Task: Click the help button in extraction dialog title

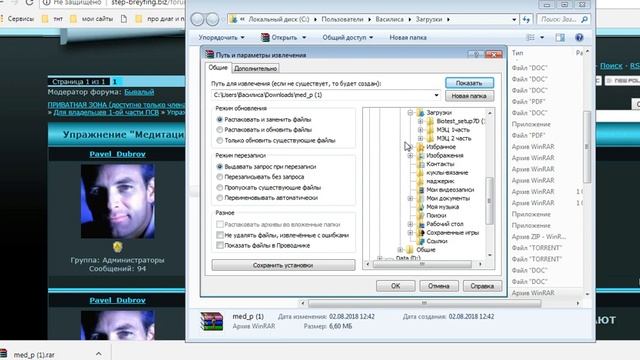Action: tap(475, 55)
